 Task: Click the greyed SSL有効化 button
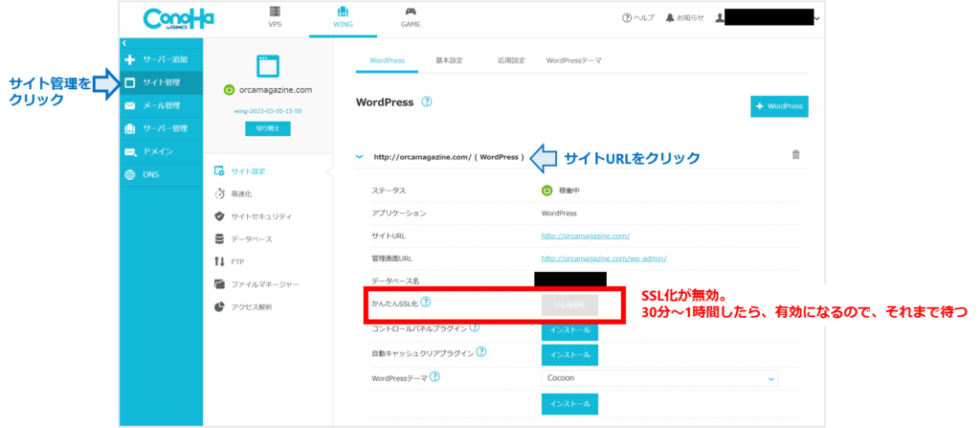pyautogui.click(x=569, y=304)
